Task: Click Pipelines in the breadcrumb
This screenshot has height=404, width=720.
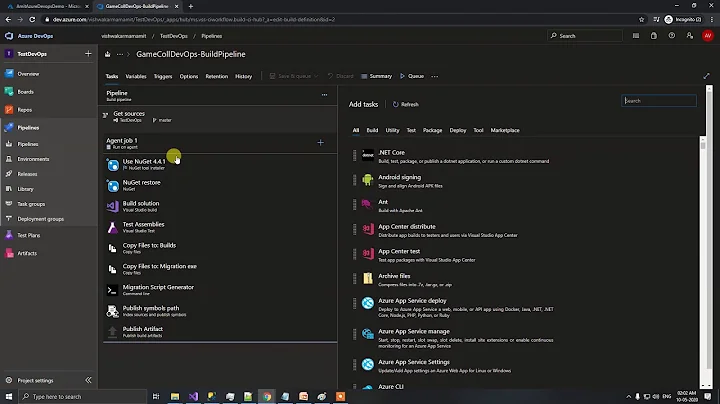Action: click(212, 36)
